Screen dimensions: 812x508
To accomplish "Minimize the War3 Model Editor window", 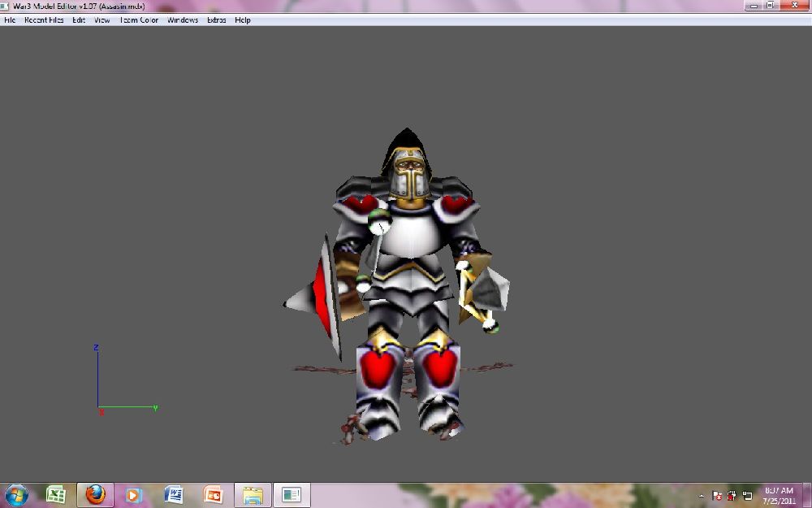I will pos(754,6).
